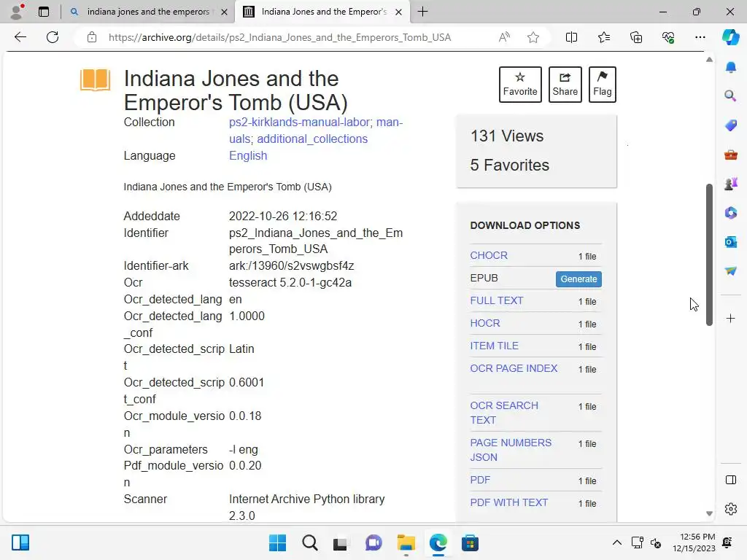The width and height of the screenshot is (747, 560).
Task: Open the taskbar clock showing 12:56 PM
Action: [x=694, y=542]
